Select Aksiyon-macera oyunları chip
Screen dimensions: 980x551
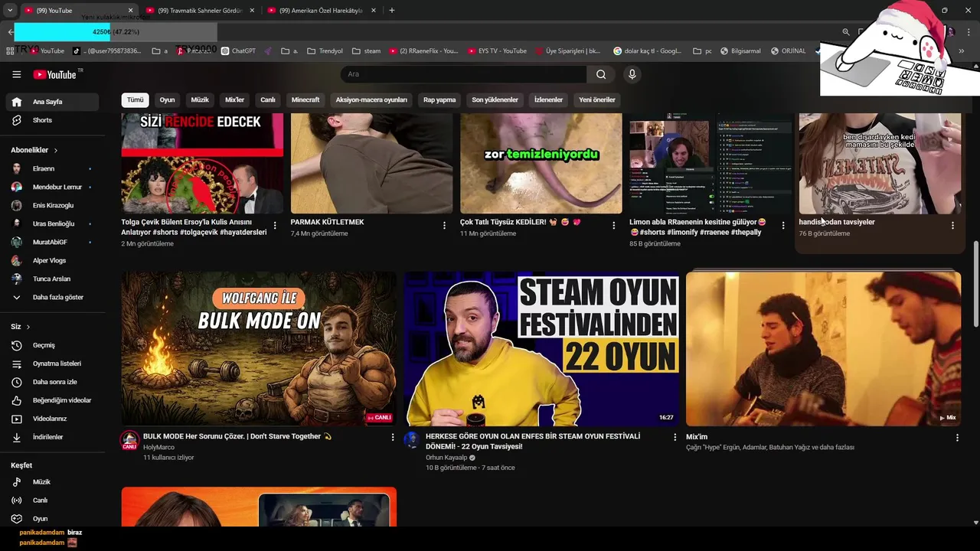point(371,100)
